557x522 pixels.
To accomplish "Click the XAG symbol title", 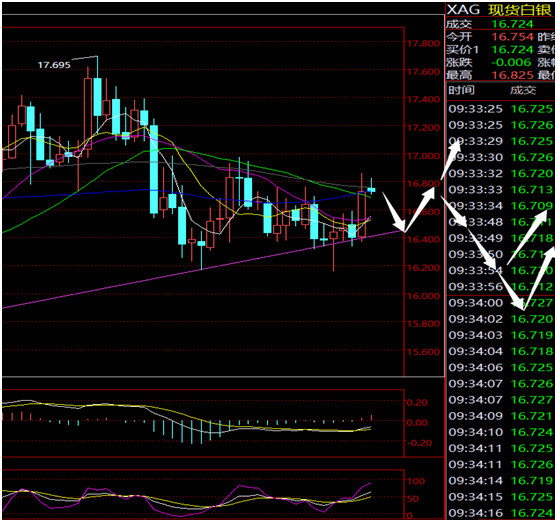I will (x=463, y=10).
